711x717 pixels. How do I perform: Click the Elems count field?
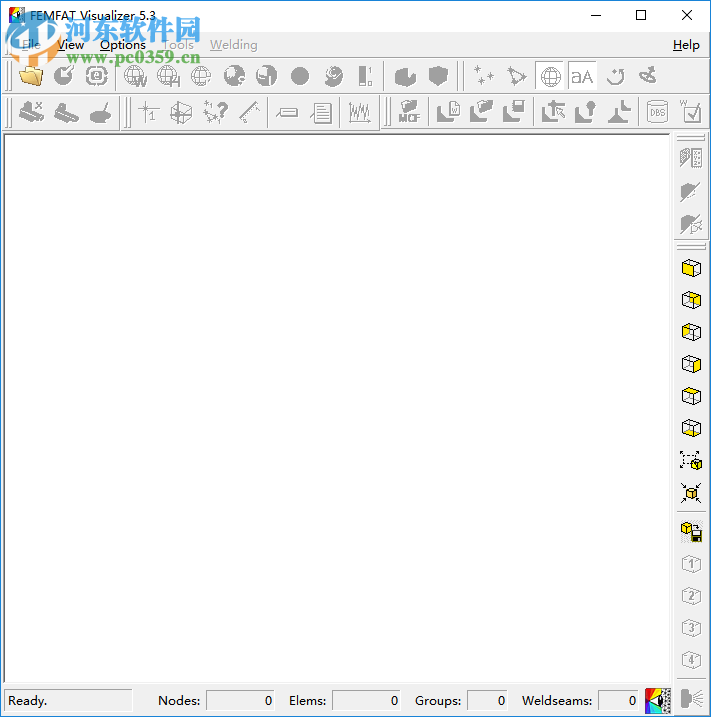click(x=366, y=701)
